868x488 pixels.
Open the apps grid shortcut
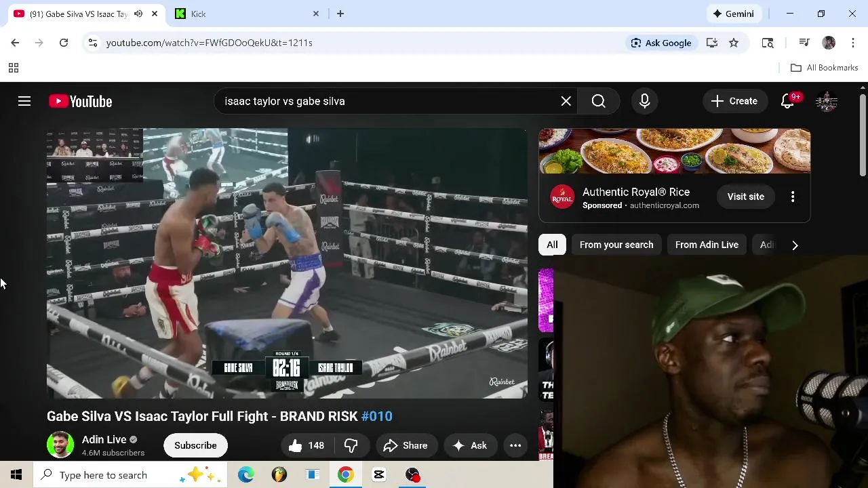13,68
